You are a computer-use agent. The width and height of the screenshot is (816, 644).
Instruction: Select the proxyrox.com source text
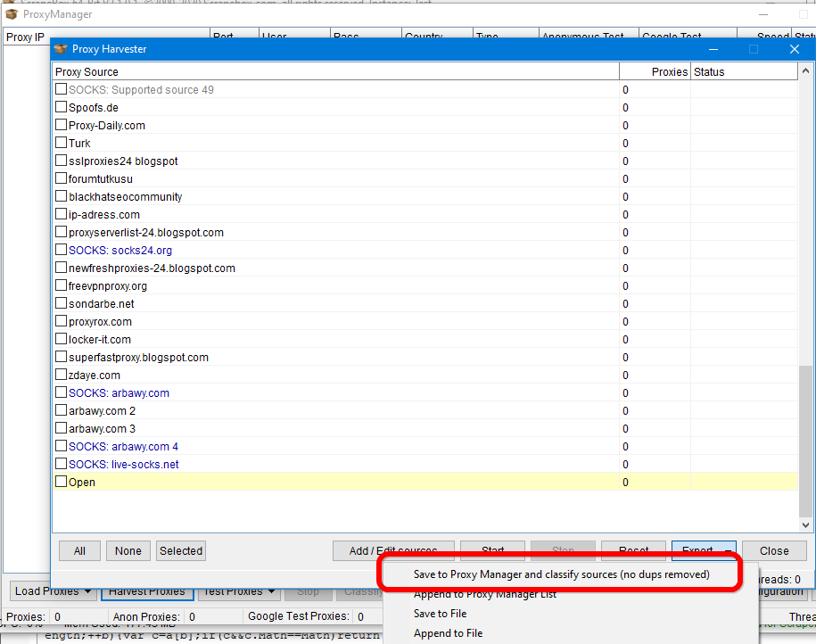point(100,321)
